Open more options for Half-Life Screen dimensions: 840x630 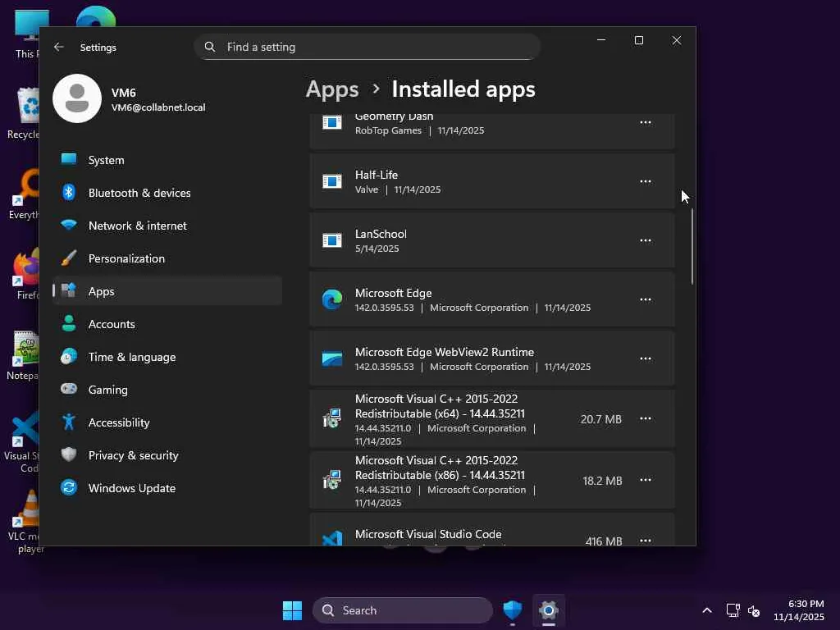tap(646, 181)
